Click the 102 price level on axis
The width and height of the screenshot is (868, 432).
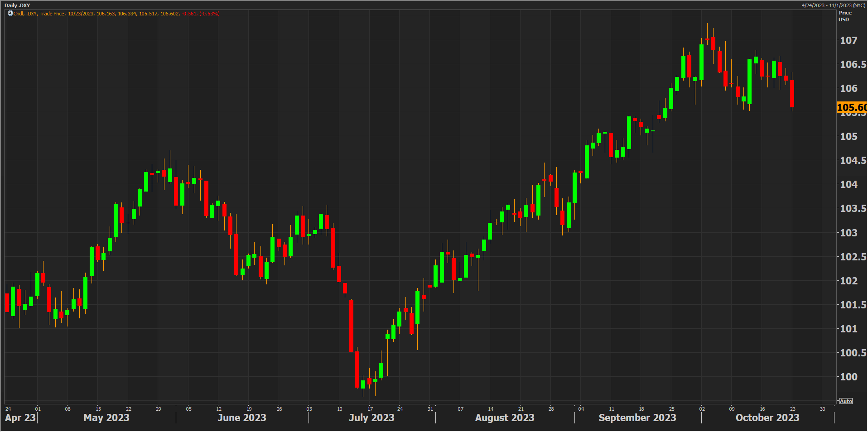click(x=849, y=281)
